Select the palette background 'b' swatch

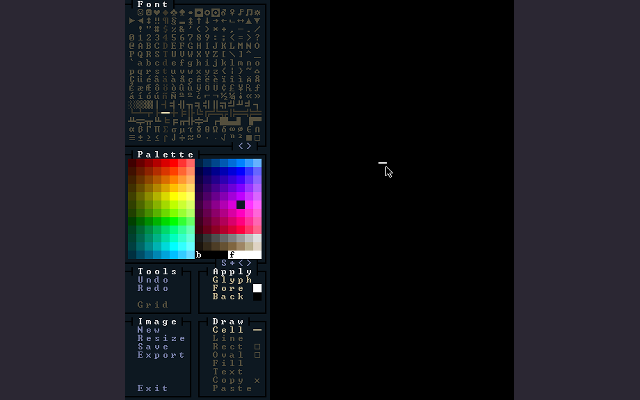211,255
